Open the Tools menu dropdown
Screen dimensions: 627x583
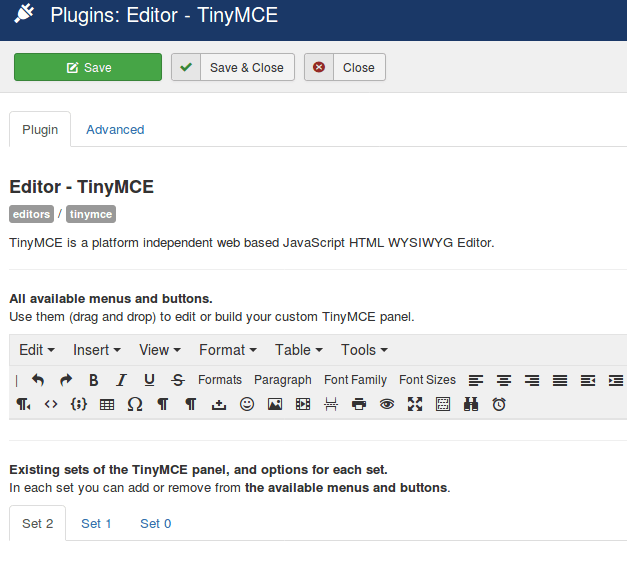(x=364, y=350)
